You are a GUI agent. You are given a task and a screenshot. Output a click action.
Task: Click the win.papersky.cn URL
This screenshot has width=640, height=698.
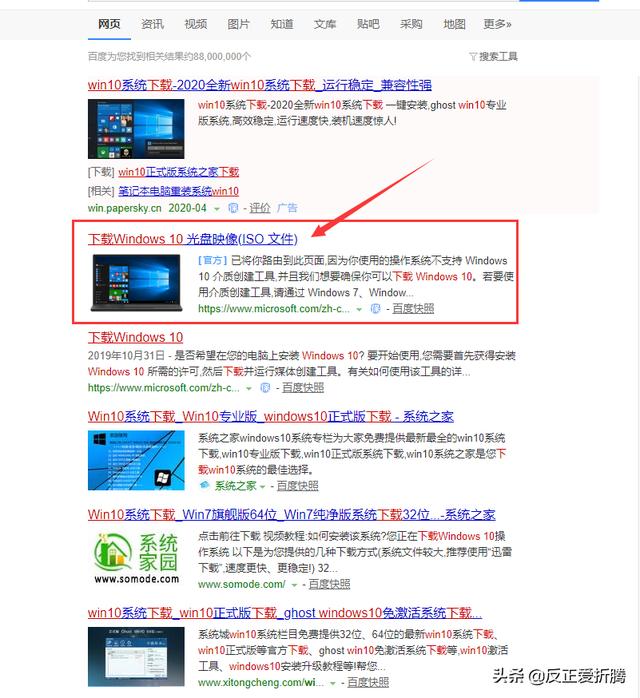coord(125,208)
